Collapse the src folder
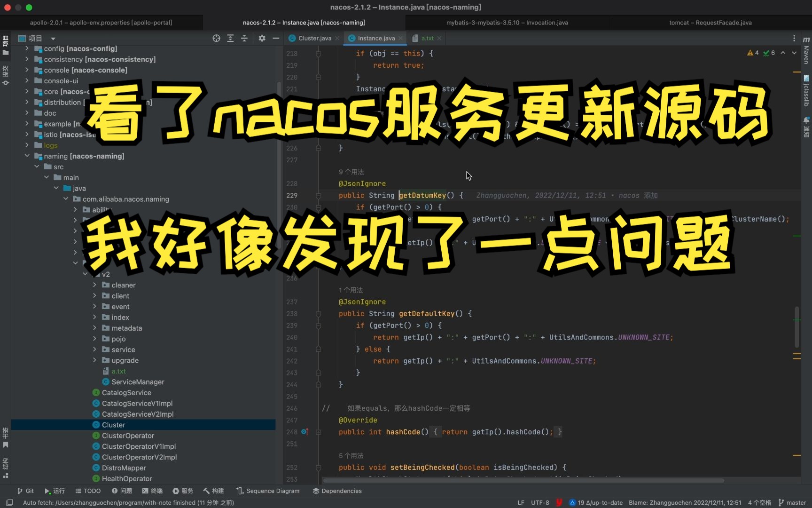This screenshot has height=508, width=812. (37, 167)
